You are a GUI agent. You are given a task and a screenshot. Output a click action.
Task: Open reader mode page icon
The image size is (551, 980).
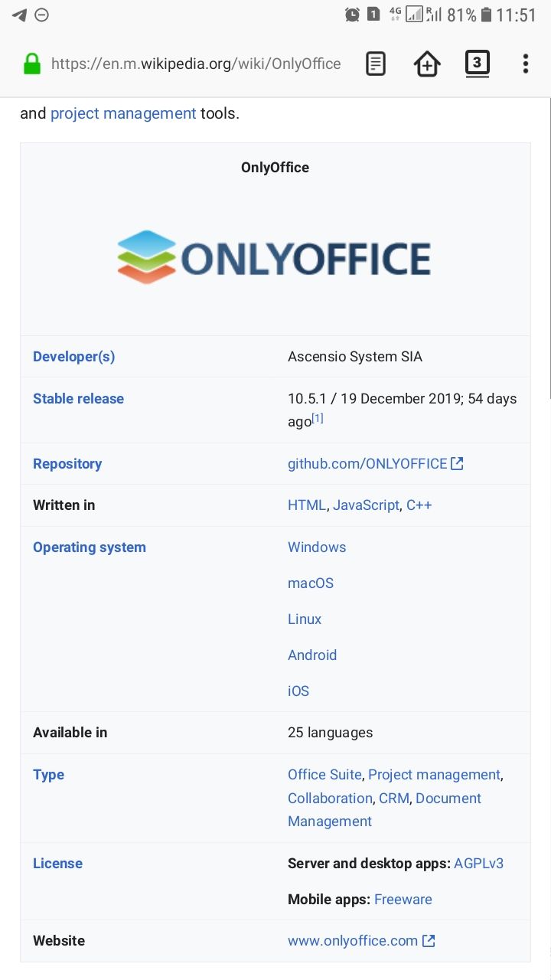[376, 64]
